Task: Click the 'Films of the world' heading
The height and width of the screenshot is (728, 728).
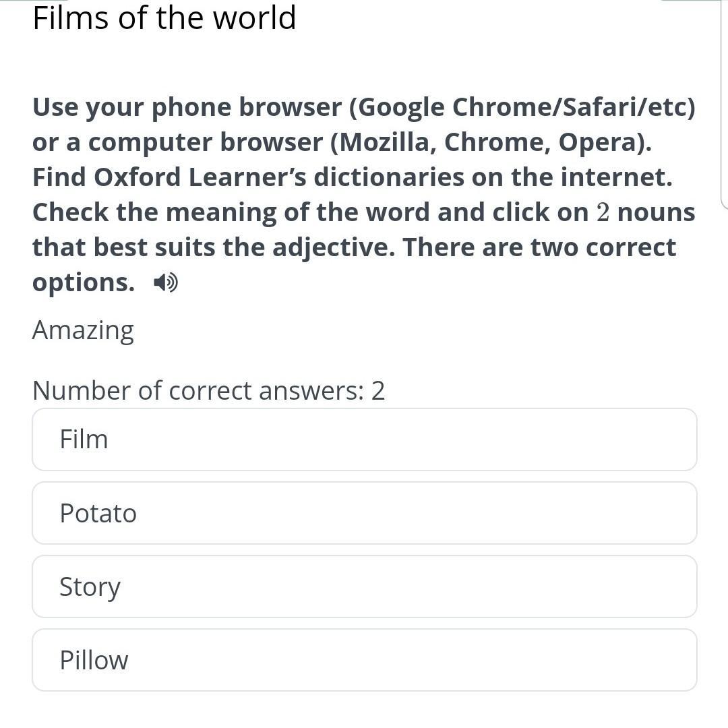Action: (x=164, y=18)
